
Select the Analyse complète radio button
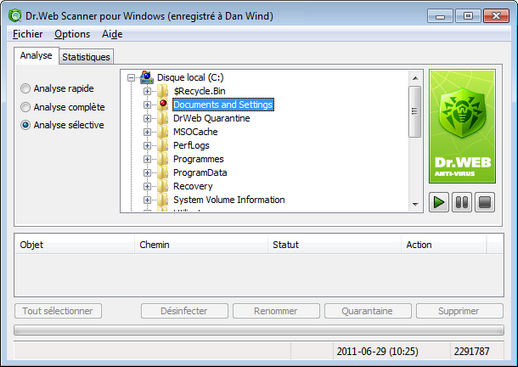(x=25, y=107)
